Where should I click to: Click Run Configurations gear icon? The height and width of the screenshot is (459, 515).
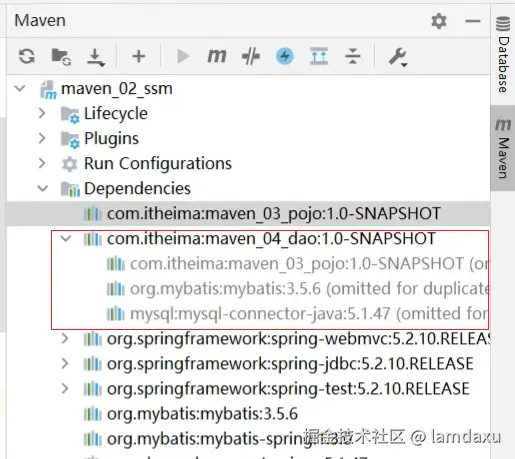click(x=70, y=164)
